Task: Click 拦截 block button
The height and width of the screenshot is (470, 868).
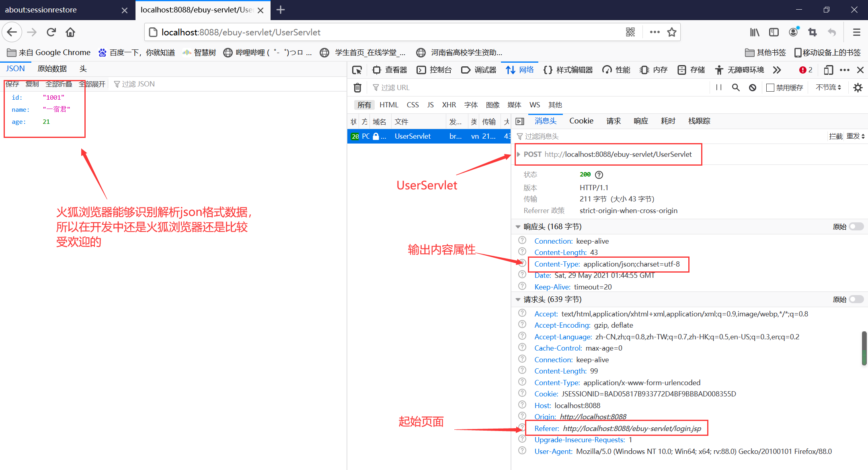Action: click(836, 136)
